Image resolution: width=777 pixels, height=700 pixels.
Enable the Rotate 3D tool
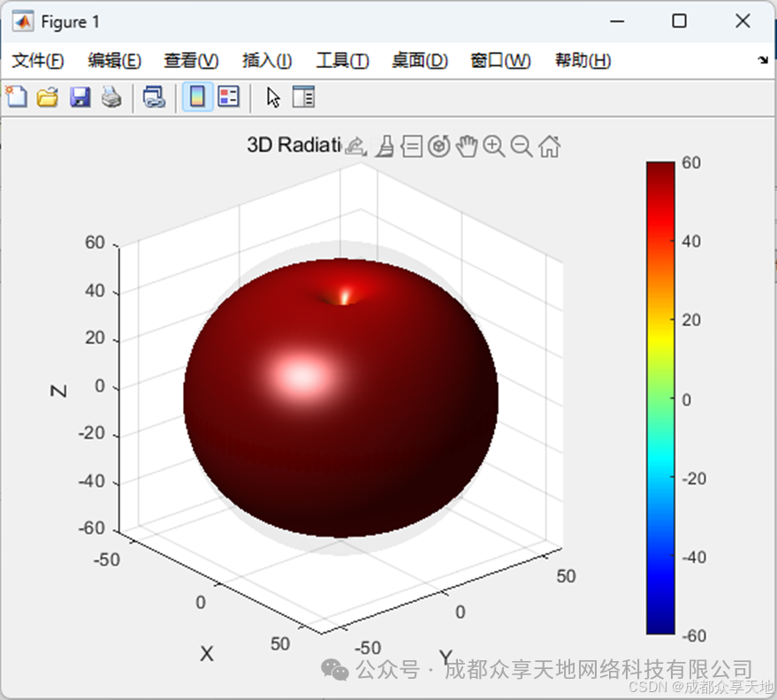[x=439, y=146]
